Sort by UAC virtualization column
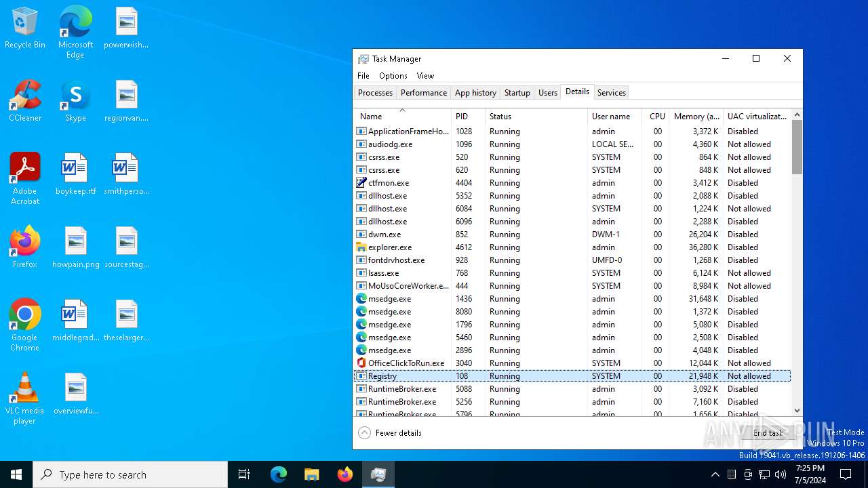The image size is (868, 488). coord(757,116)
